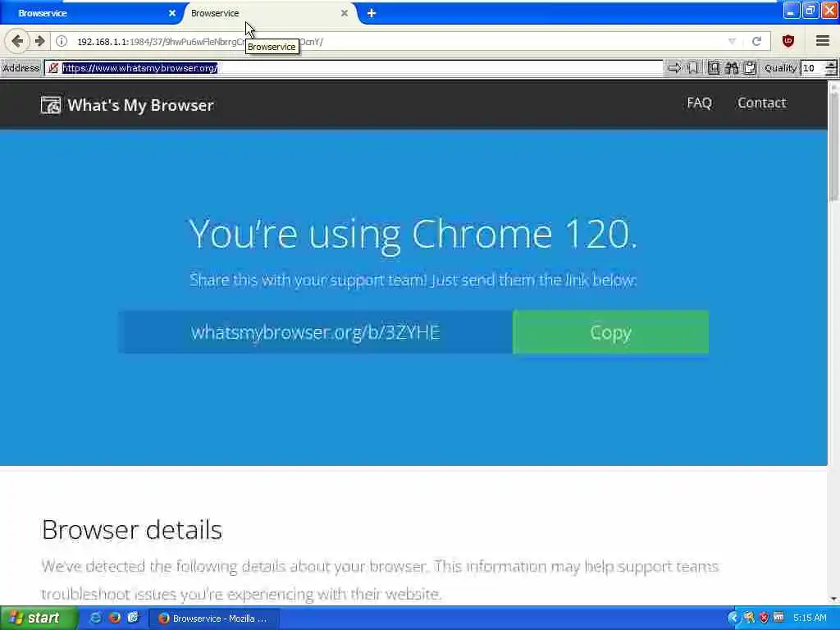Open the Firefox hamburger menu

[823, 41]
